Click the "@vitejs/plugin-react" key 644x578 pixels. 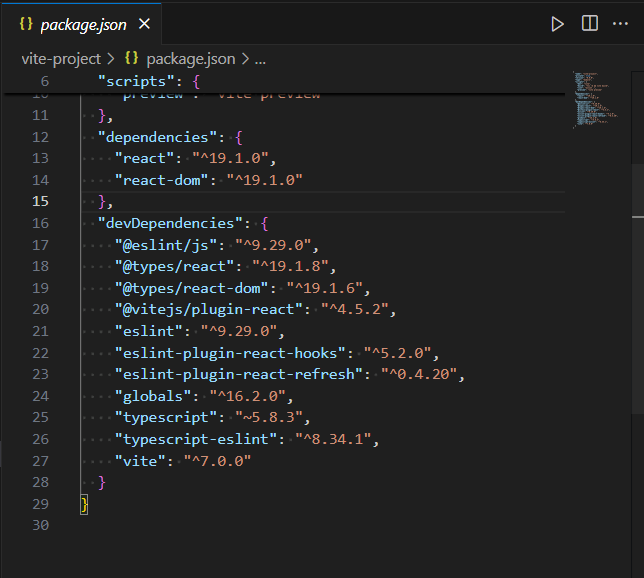click(209, 309)
